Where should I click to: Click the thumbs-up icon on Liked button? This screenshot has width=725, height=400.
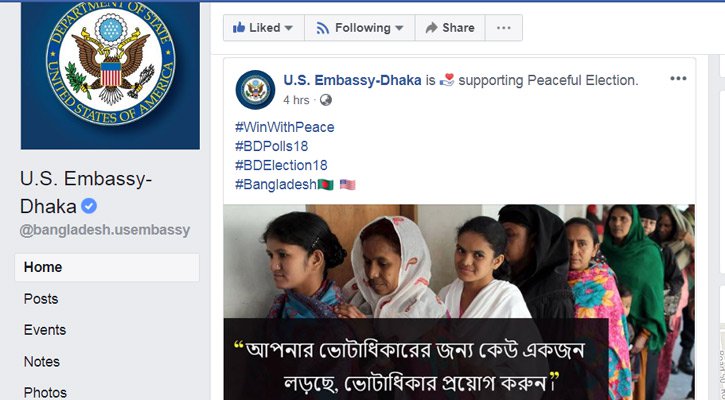click(239, 27)
